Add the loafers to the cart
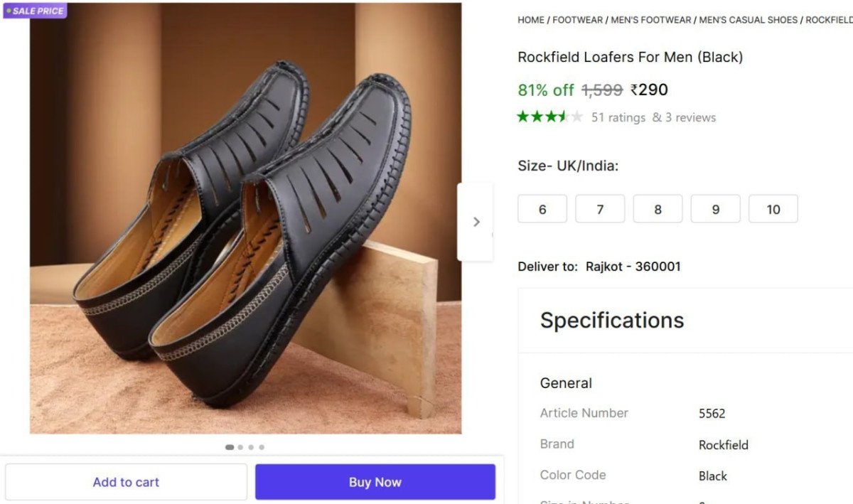853x504 pixels. point(126,482)
